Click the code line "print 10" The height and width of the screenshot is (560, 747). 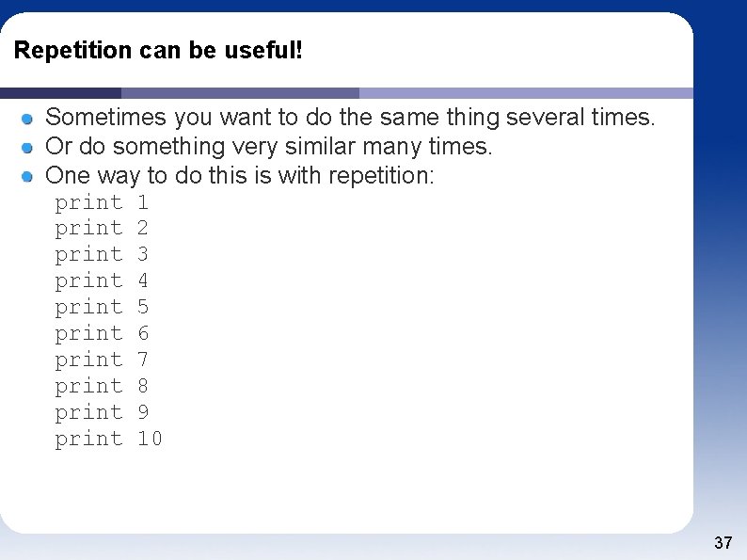point(108,440)
